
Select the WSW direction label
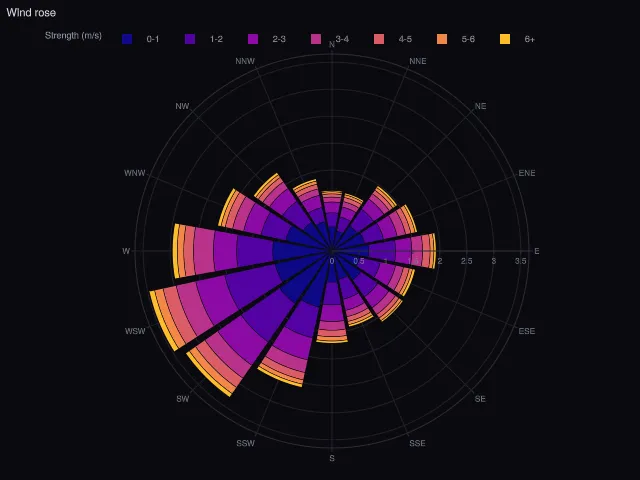pos(135,331)
